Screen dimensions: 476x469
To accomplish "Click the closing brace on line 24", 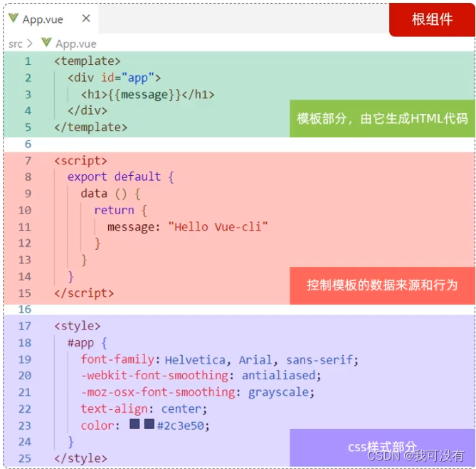I will [x=70, y=442].
